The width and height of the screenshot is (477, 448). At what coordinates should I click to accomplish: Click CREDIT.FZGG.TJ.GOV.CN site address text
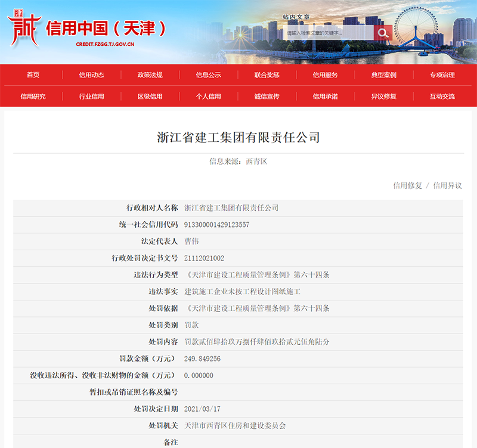click(x=105, y=44)
